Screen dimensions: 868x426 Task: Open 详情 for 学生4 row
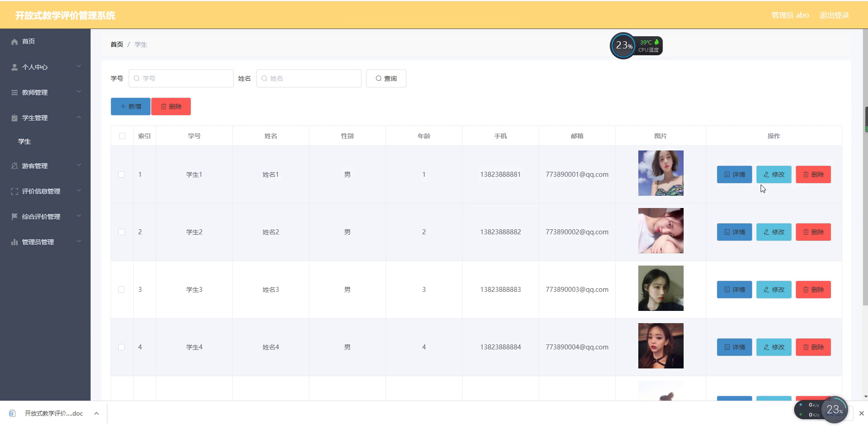pyautogui.click(x=734, y=347)
